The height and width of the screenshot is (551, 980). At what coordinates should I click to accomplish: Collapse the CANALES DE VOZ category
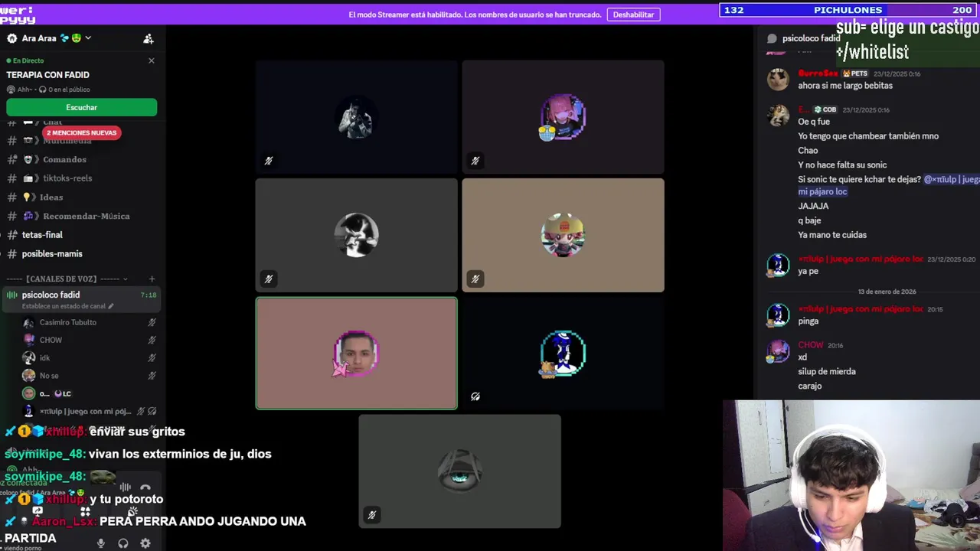pos(67,279)
